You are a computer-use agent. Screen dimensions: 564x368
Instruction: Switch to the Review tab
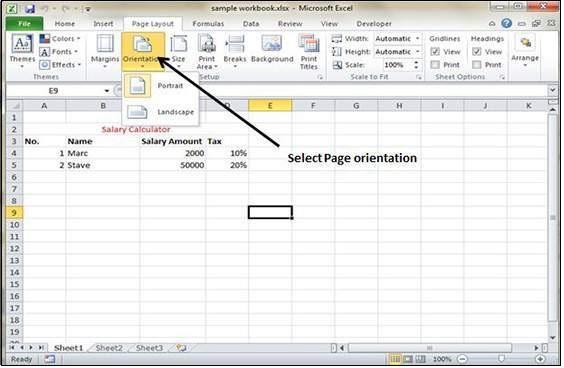coord(290,24)
